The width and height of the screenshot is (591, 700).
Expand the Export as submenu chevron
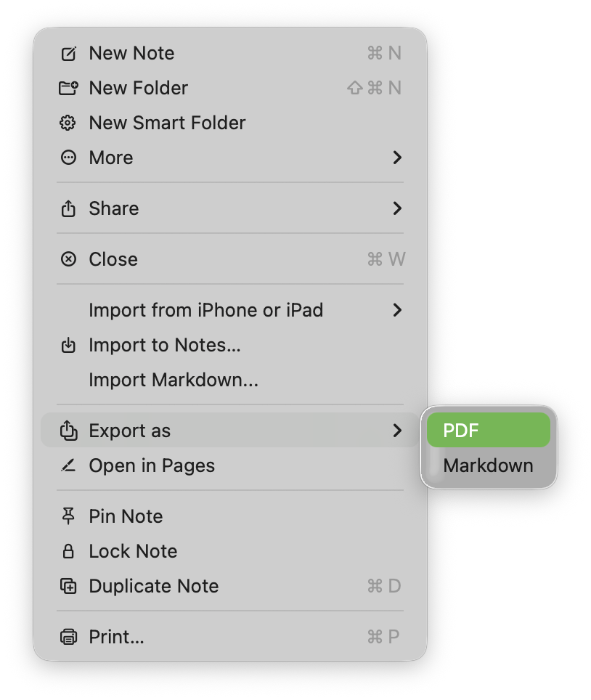[x=397, y=431]
